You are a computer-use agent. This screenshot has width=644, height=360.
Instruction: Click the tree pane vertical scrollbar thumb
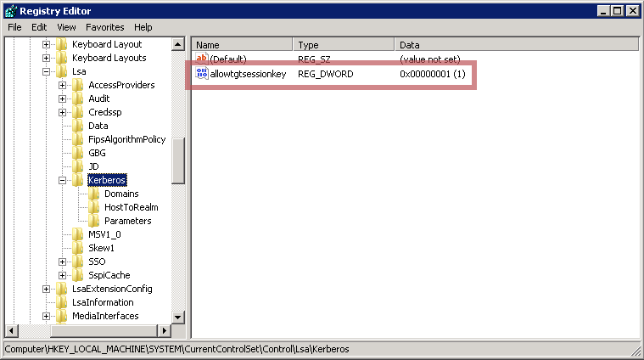(178, 160)
